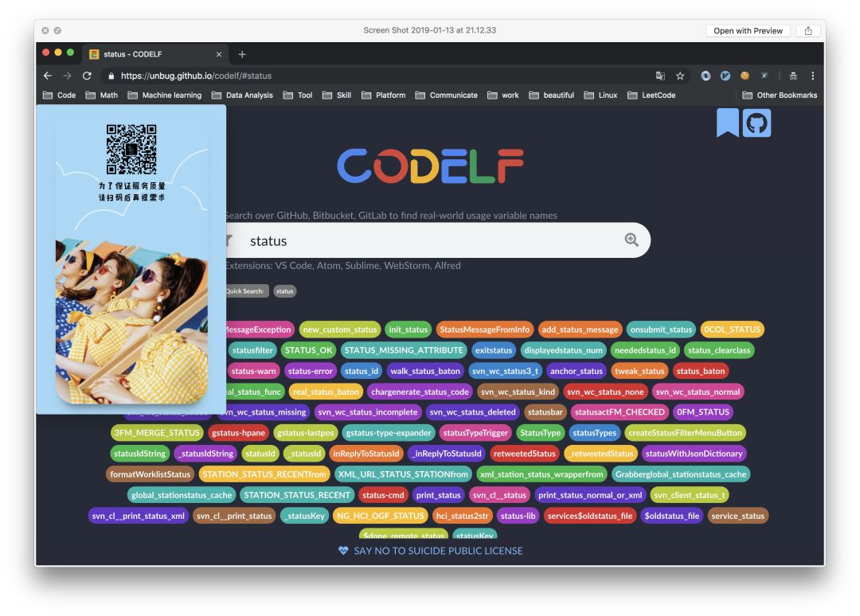
Task: Click the service_status tag
Action: [x=737, y=517]
